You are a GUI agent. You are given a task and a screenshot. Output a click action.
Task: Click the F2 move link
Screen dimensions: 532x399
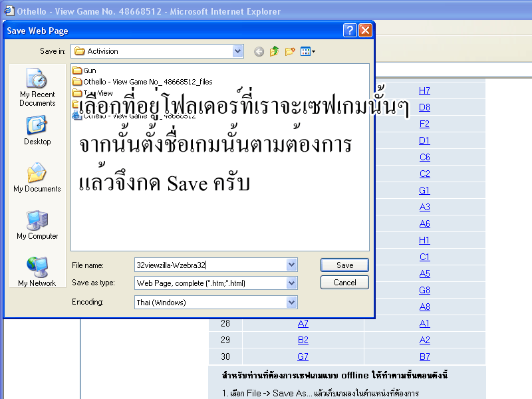pos(424,124)
